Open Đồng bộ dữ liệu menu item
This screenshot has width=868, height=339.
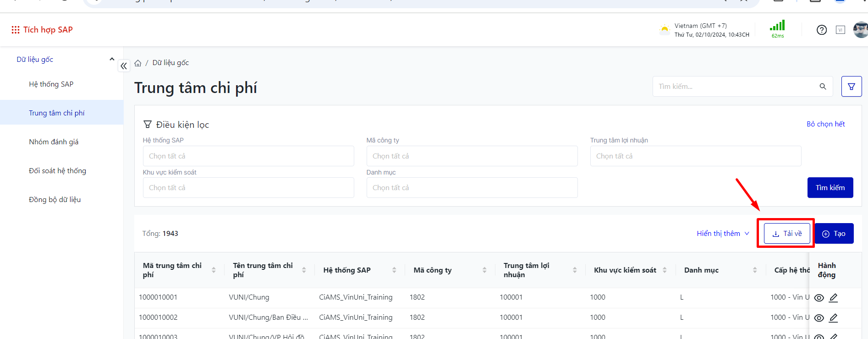[55, 200]
